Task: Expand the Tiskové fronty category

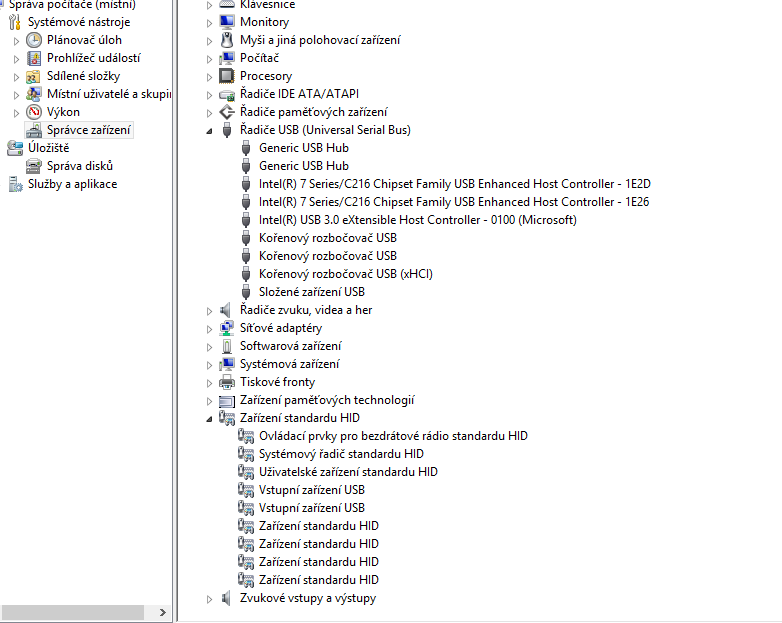Action: click(209, 382)
